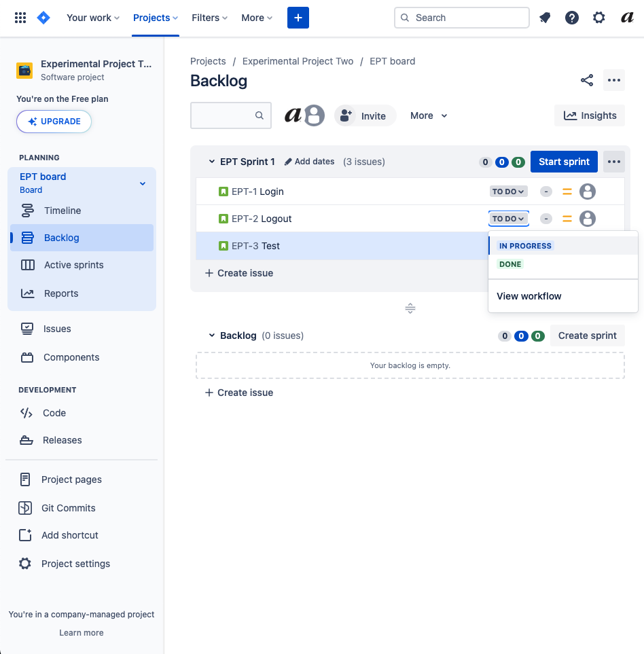Image resolution: width=644 pixels, height=654 pixels.
Task: Open the status dropdown for EPT-1 Login
Action: click(508, 192)
